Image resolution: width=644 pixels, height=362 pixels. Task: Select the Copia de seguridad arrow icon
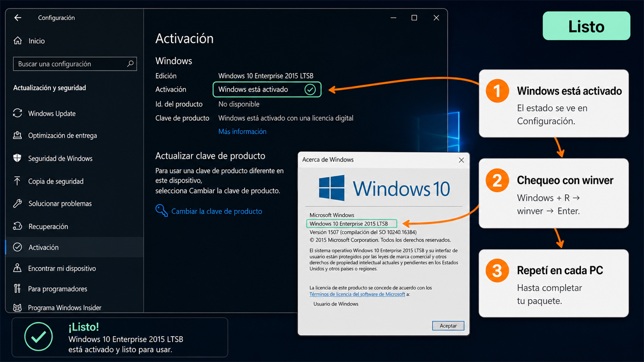point(17,181)
